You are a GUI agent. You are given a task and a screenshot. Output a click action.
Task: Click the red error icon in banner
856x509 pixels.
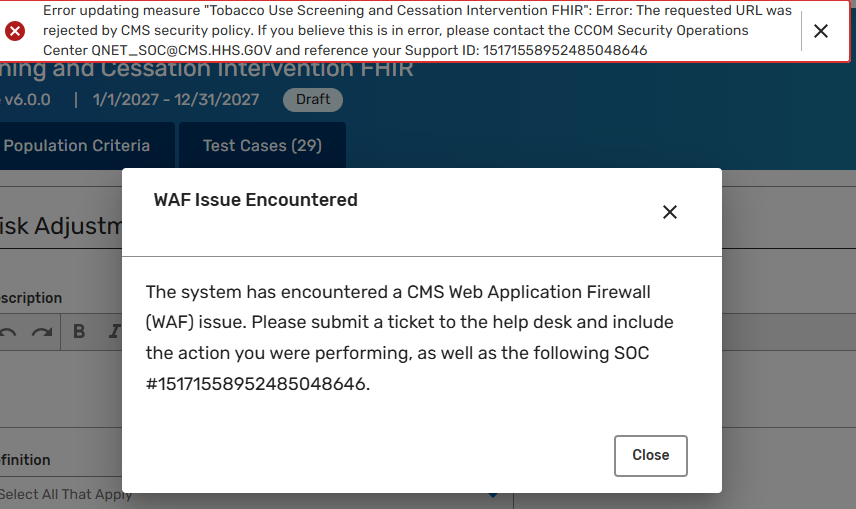coord(15,31)
